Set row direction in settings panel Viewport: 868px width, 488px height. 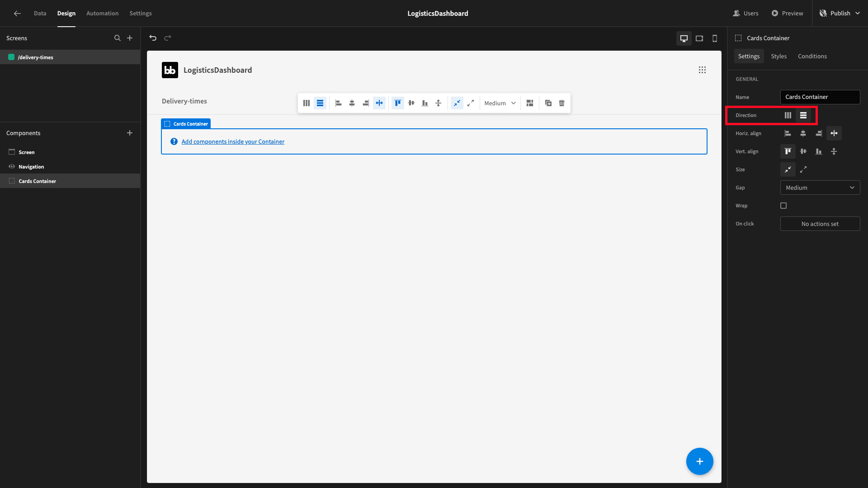803,115
